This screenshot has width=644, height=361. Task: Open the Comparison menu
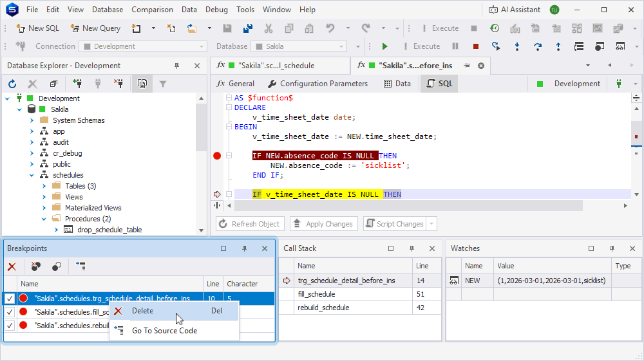(152, 10)
